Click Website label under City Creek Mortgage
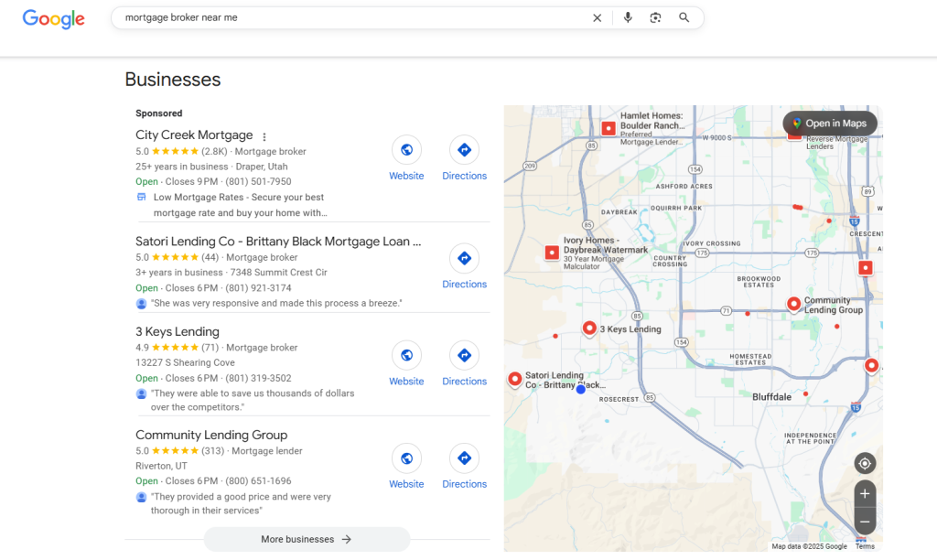 406,176
